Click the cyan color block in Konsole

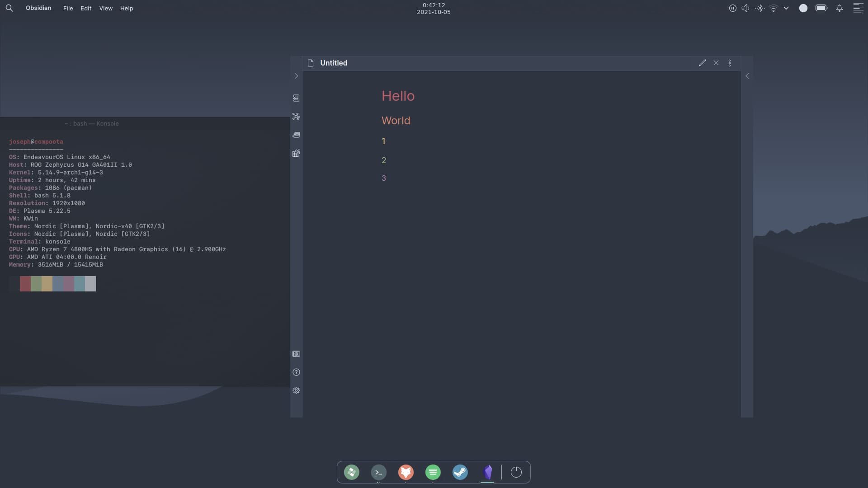(80, 284)
